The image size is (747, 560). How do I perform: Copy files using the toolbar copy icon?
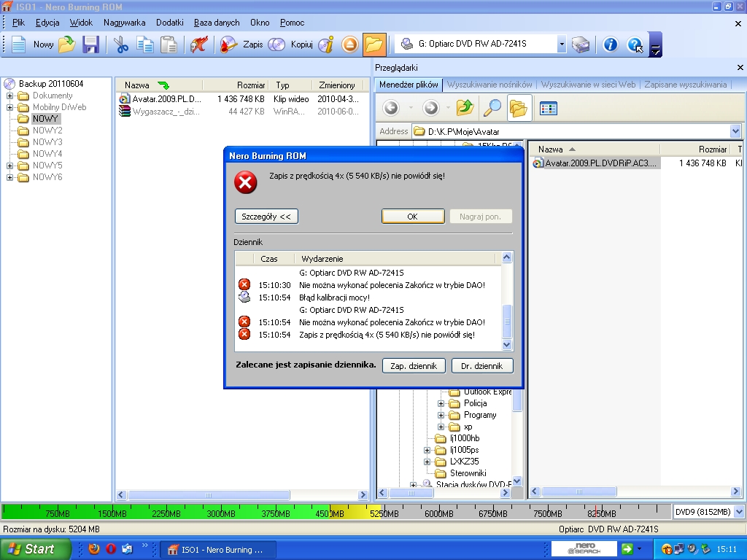[145, 44]
